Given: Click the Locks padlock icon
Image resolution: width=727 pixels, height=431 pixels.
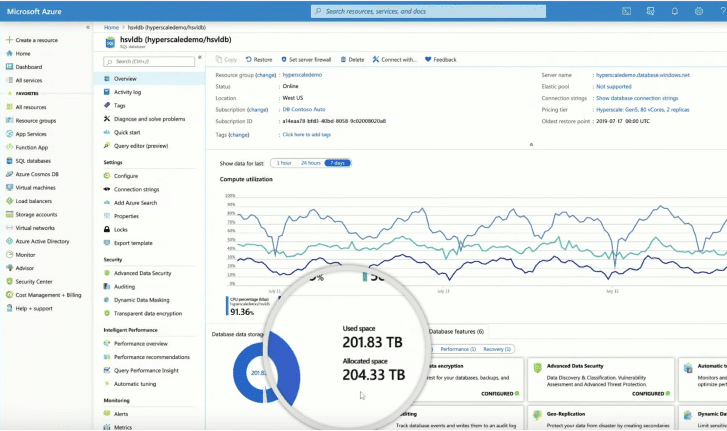Looking at the screenshot, I should pos(107,229).
